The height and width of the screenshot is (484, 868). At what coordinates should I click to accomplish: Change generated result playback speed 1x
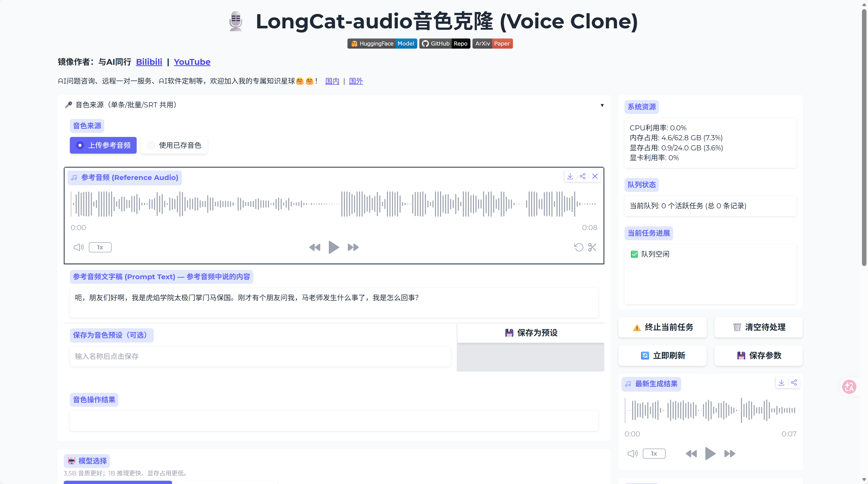pos(654,454)
